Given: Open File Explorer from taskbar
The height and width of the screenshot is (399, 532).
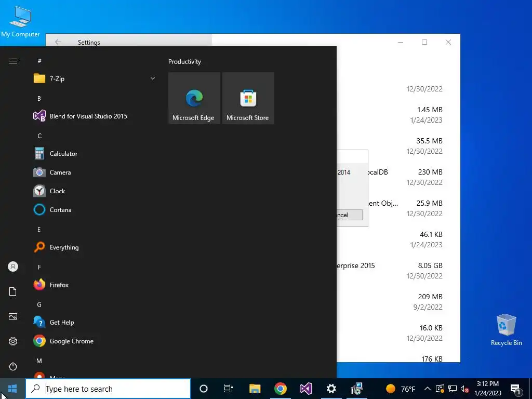Looking at the screenshot, I should [255, 389].
